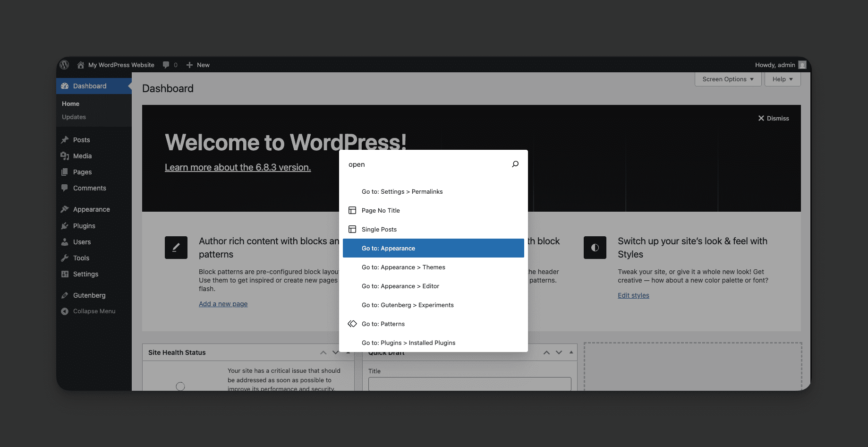Click the comments bubble icon in admin bar
This screenshot has width=868, height=447.
coord(166,65)
